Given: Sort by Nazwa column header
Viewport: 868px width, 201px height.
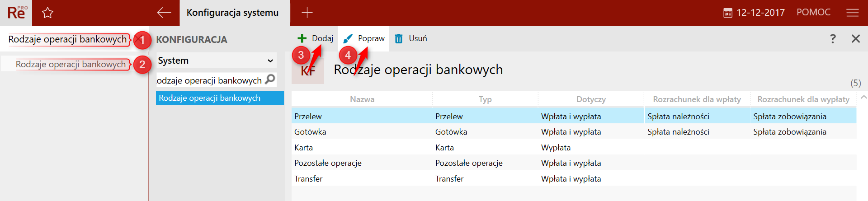Looking at the screenshot, I should 362,99.
